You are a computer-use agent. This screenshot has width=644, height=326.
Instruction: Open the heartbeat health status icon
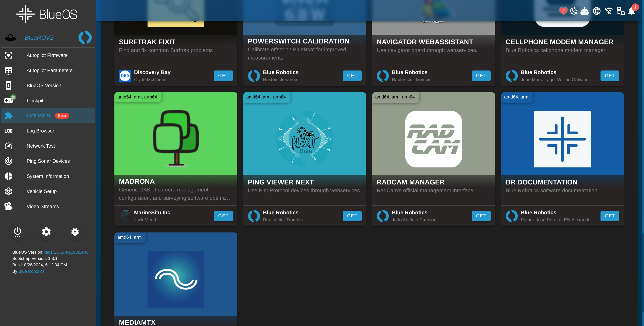[563, 11]
